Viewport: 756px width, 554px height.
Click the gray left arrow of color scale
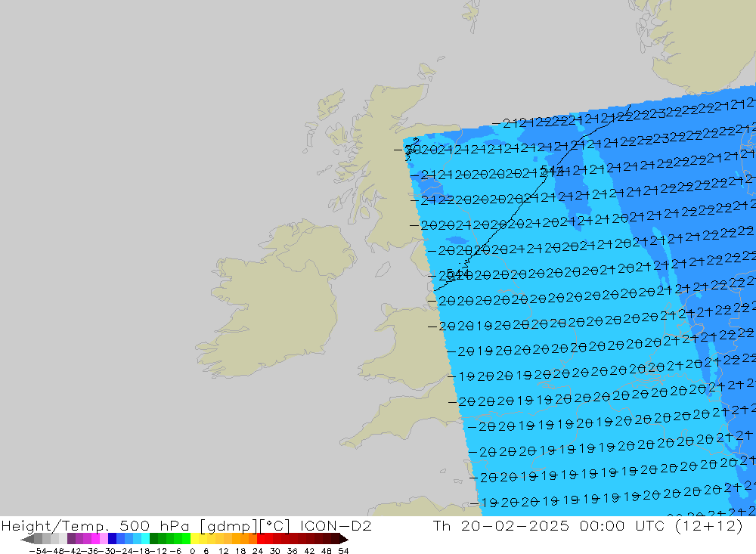[x=27, y=539]
